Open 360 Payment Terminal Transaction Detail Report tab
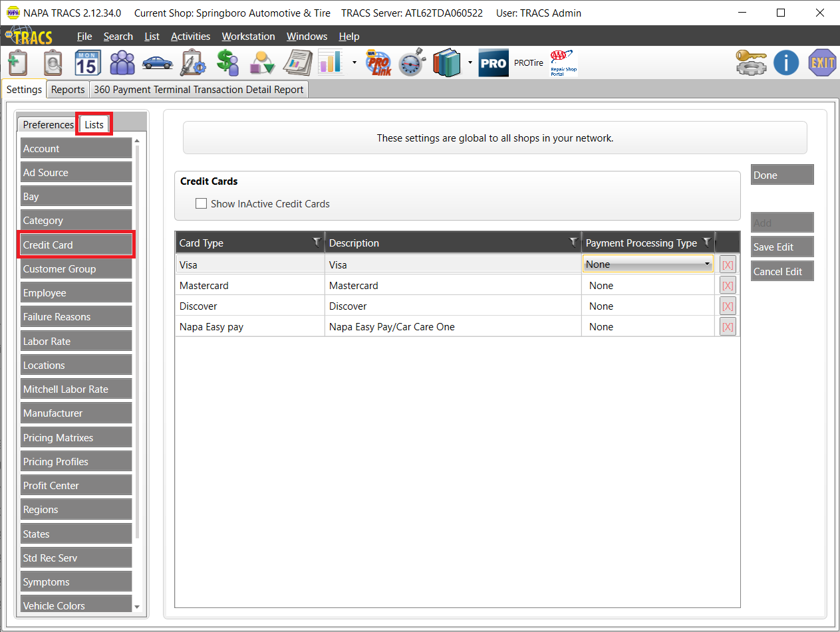Viewport: 840px width, 632px height. click(x=198, y=90)
